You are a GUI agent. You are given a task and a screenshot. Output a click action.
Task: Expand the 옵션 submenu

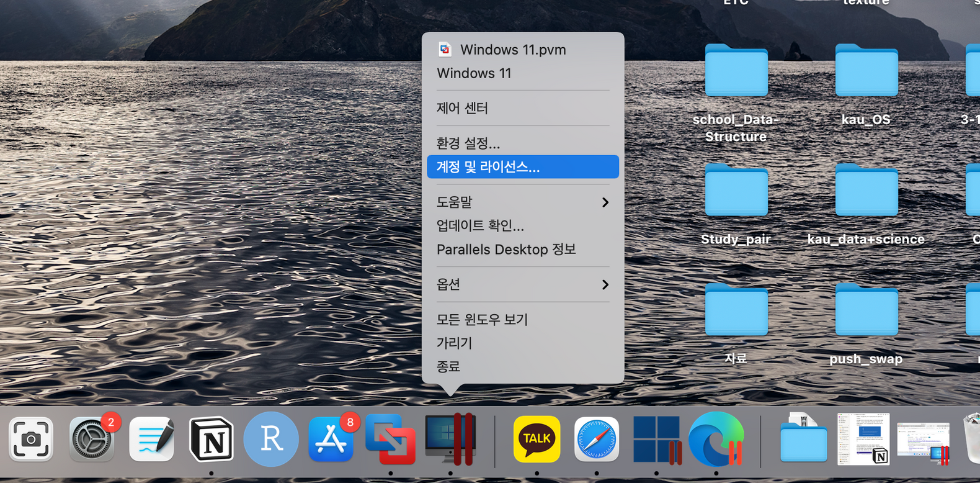coord(523,284)
